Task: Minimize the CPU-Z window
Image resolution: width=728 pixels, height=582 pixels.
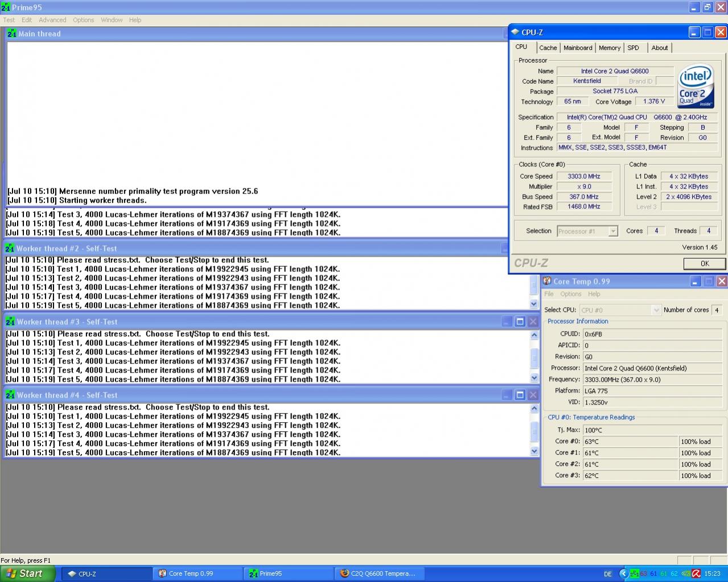Action: pos(694,32)
